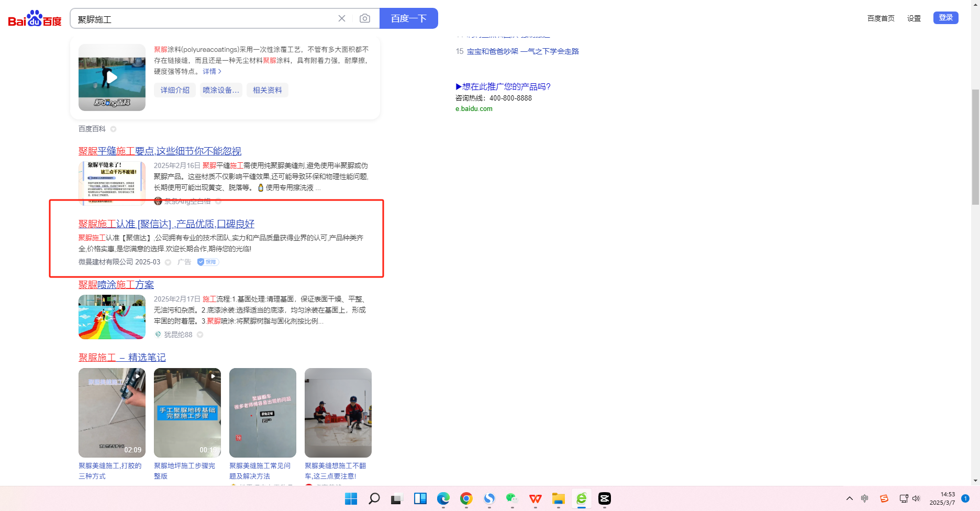The width and height of the screenshot is (980, 511).
Task: Click the 登录 button
Action: click(x=946, y=18)
